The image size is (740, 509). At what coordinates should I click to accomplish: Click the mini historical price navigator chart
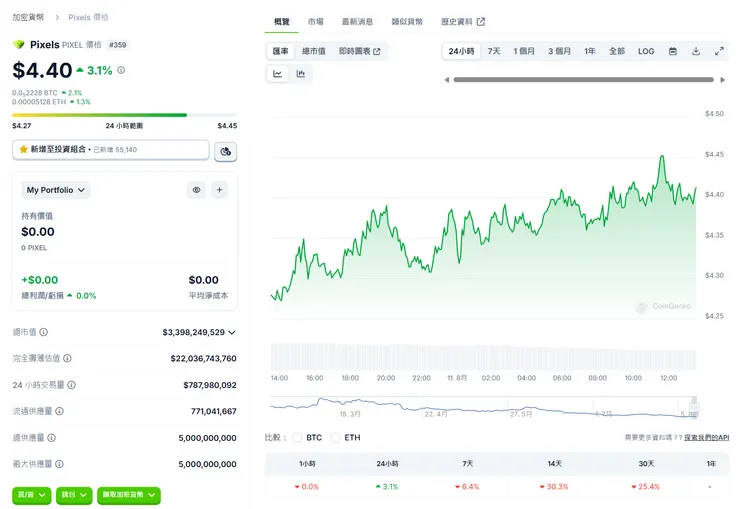tap(484, 408)
